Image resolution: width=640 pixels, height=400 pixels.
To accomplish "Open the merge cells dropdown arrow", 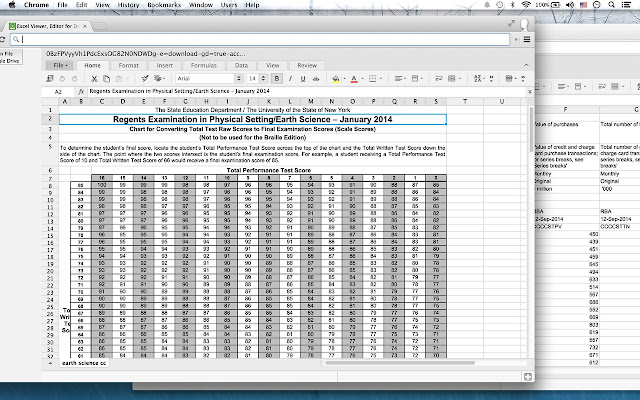I will pos(460,78).
